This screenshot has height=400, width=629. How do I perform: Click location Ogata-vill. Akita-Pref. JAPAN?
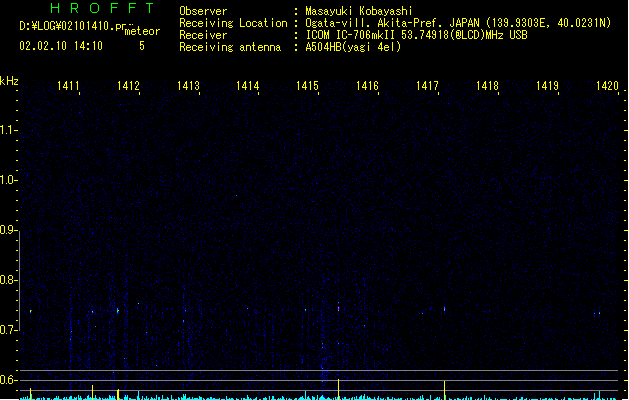pos(392,23)
